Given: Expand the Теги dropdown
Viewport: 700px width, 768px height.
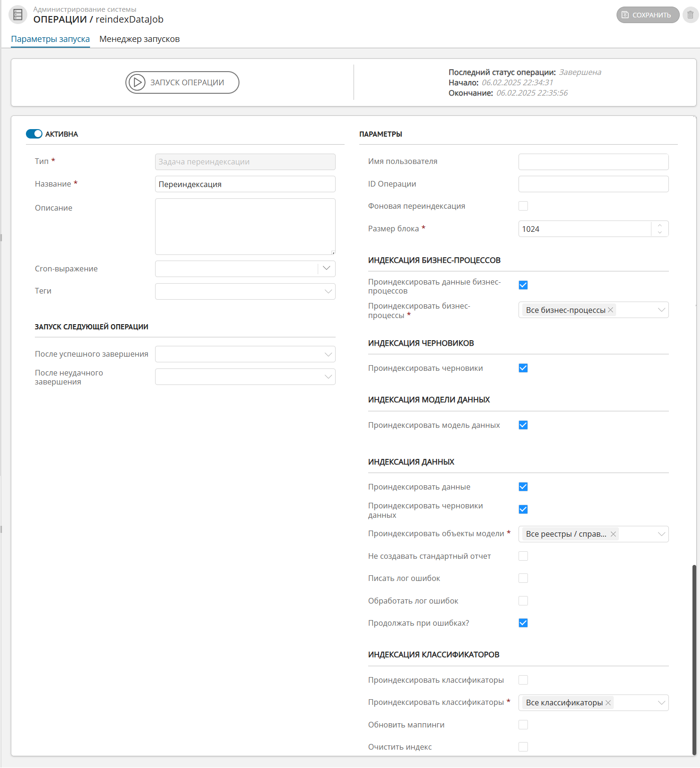Looking at the screenshot, I should click(x=328, y=291).
